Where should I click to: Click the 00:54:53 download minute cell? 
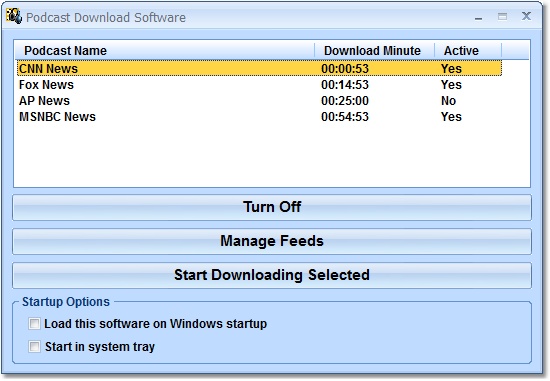345,117
